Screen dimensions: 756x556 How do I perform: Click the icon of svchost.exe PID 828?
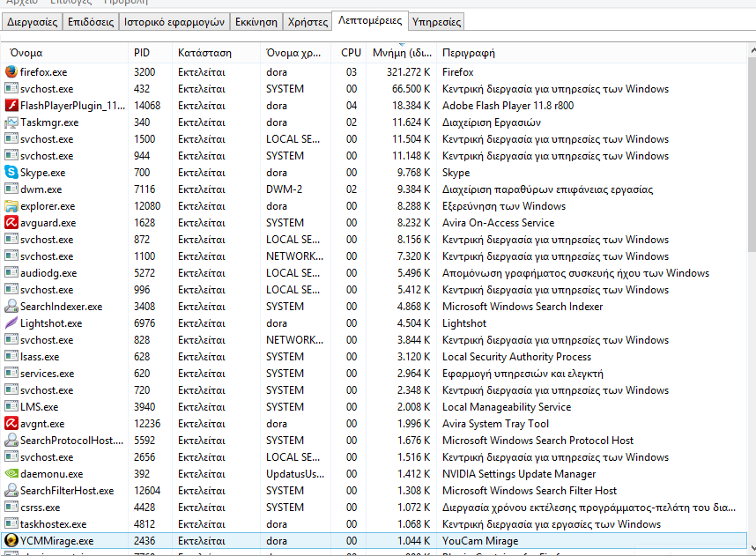(11, 339)
